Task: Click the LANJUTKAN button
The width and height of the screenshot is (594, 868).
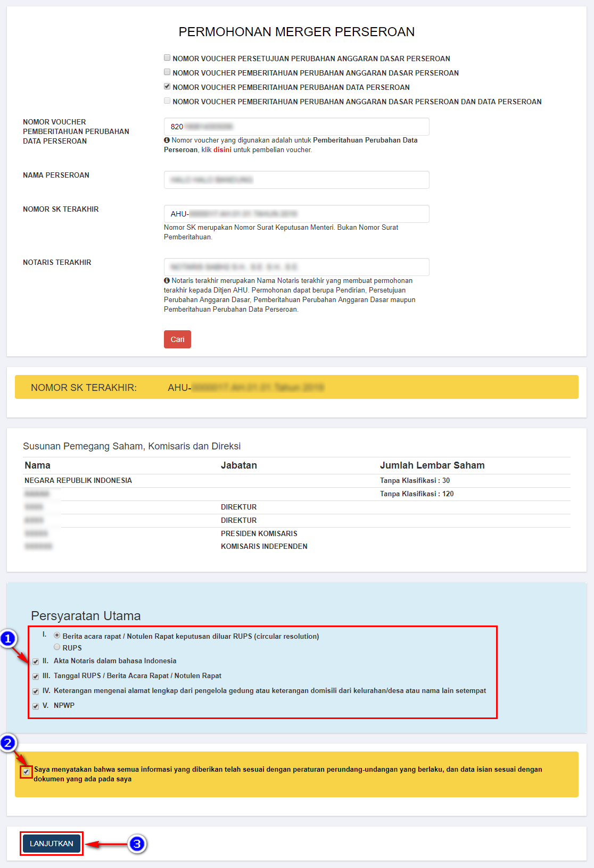Action: click(52, 844)
